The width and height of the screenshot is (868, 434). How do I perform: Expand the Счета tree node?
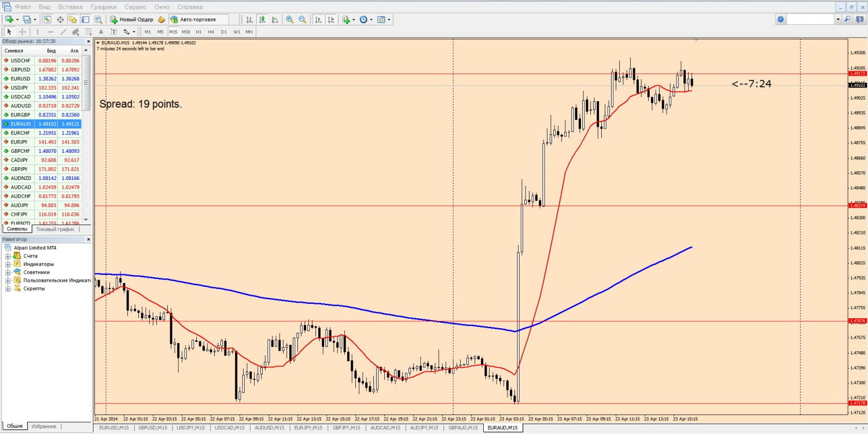(x=8, y=256)
